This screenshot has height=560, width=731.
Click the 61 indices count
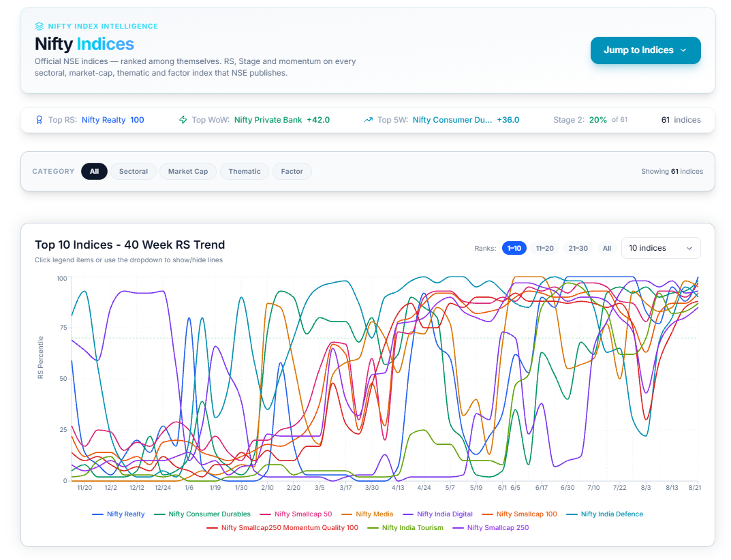click(681, 120)
